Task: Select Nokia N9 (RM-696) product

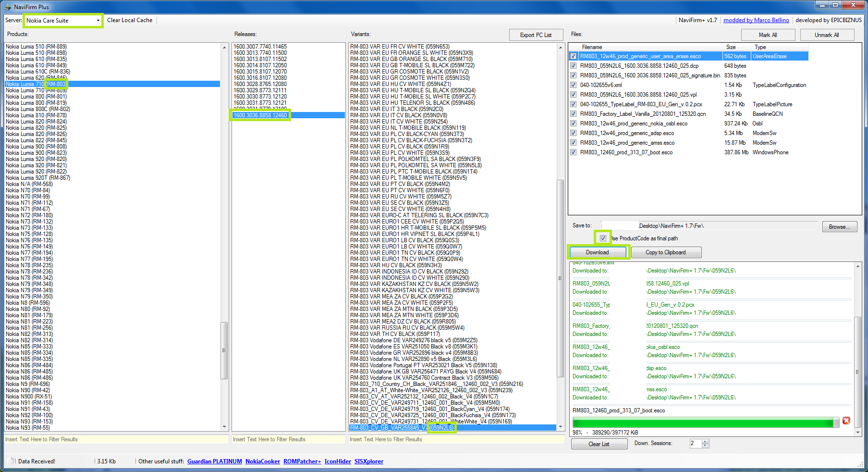Action: pos(27,384)
